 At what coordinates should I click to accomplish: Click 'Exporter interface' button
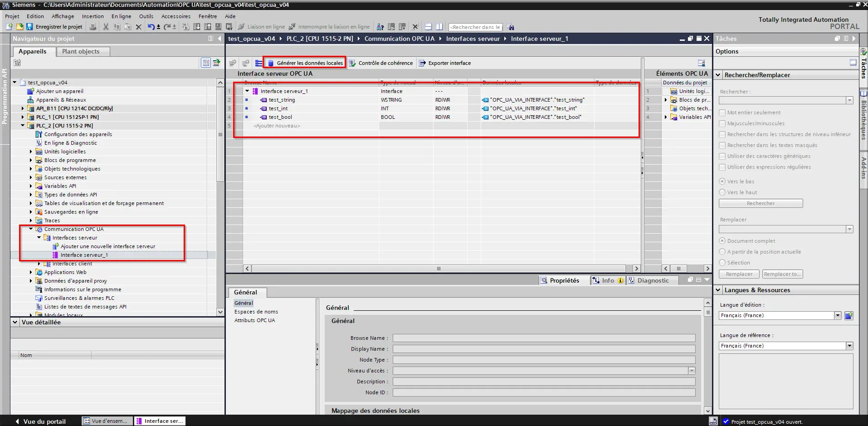coord(445,63)
